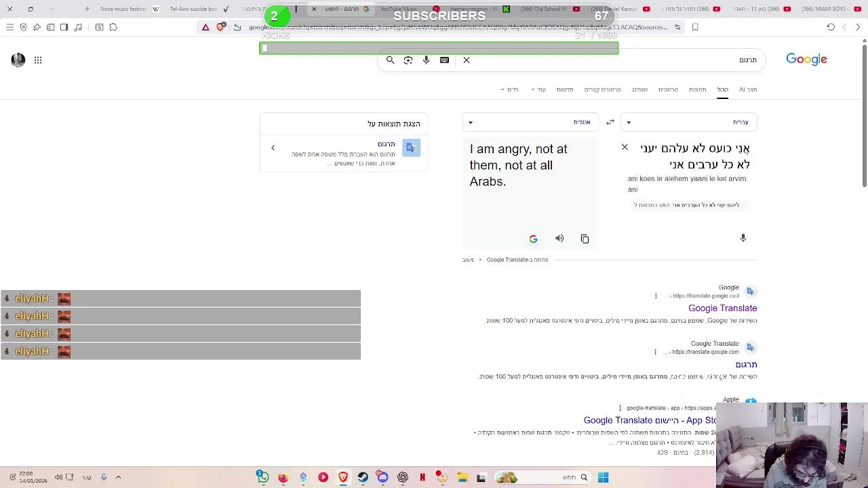Open Google Lens image search

(408, 60)
